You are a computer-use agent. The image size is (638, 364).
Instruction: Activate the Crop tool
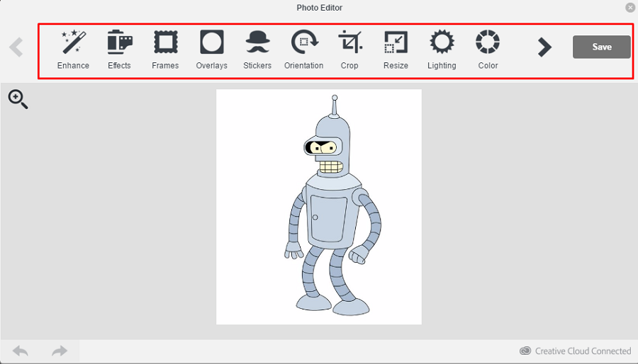click(x=349, y=50)
